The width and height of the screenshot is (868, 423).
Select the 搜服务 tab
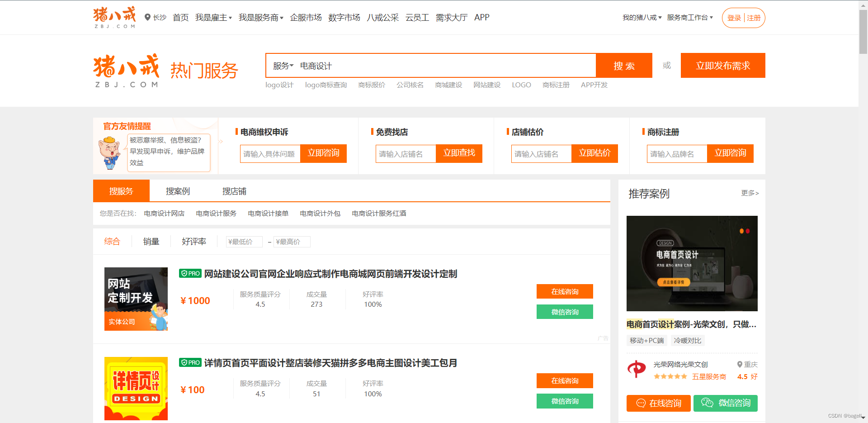(x=121, y=191)
